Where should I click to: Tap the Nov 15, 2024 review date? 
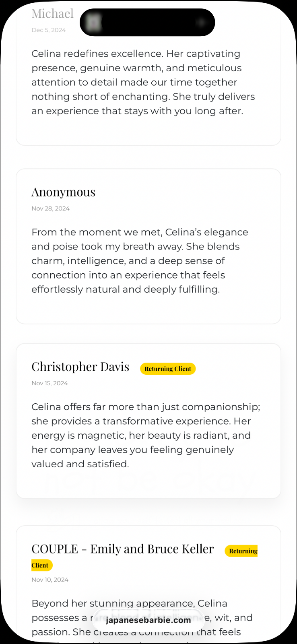coord(50,383)
